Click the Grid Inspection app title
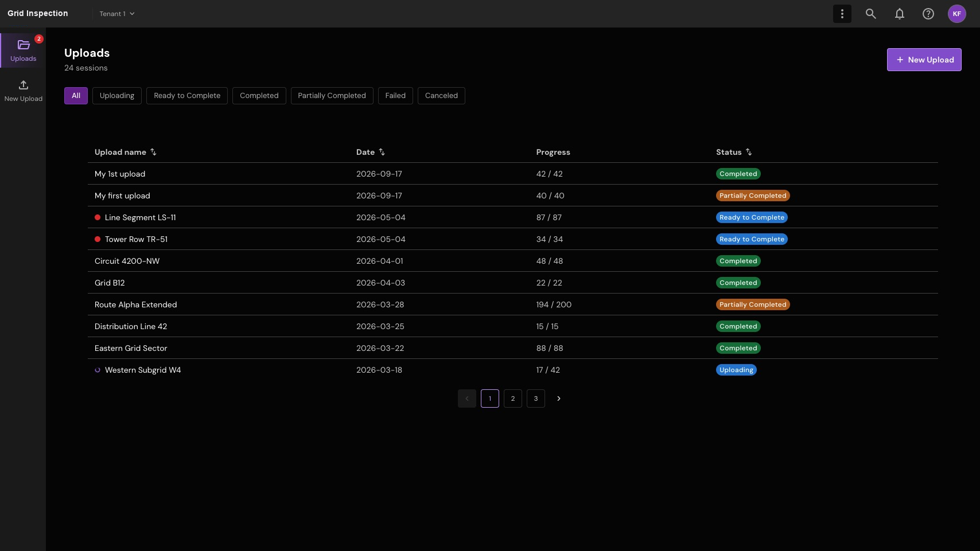This screenshot has width=980, height=551. click(x=37, y=13)
